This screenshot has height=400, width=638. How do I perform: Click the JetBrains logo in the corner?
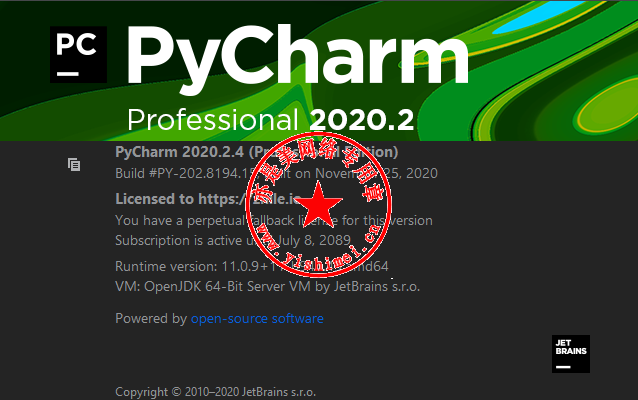click(x=570, y=354)
